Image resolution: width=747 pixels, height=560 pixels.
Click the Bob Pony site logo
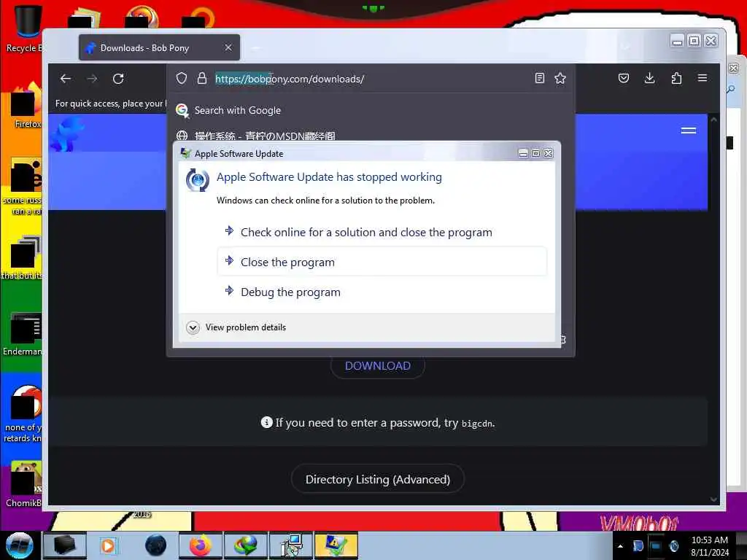click(68, 134)
